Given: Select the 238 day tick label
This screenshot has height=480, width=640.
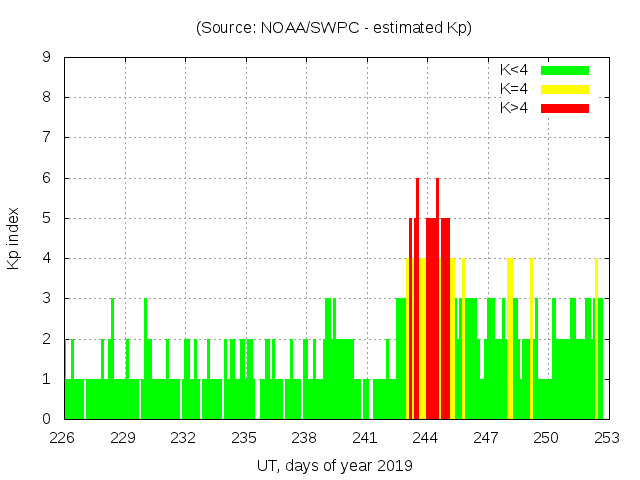Looking at the screenshot, I should [304, 438].
